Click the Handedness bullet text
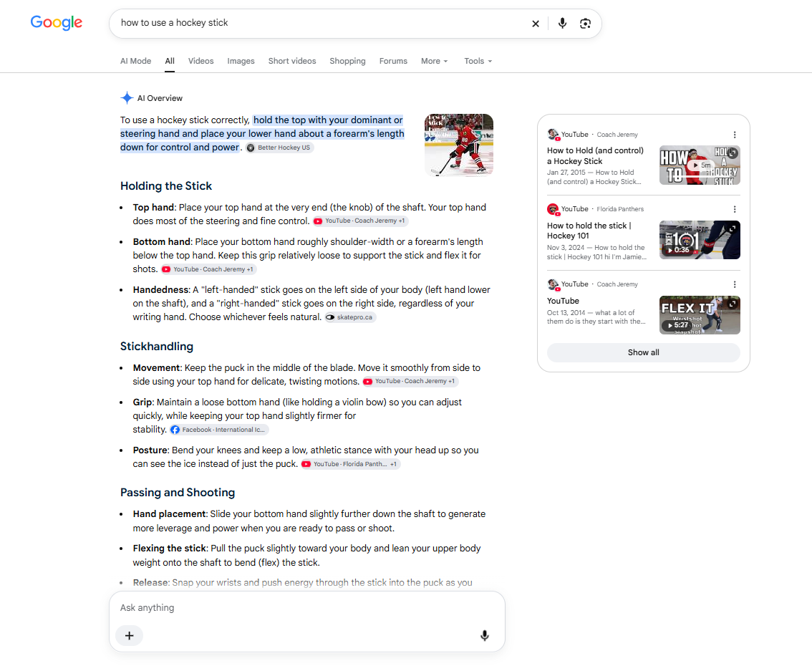 tap(311, 304)
